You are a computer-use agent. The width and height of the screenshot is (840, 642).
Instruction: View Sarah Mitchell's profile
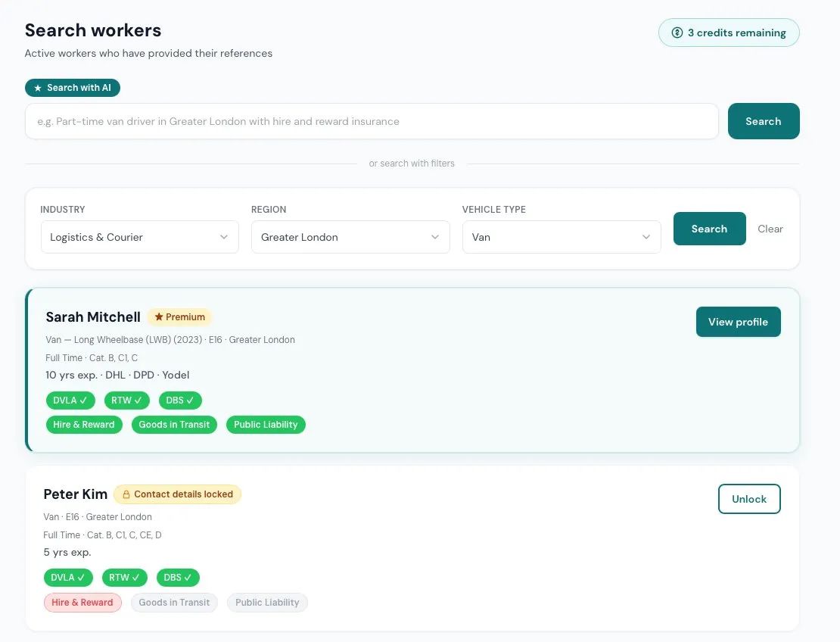pos(738,322)
